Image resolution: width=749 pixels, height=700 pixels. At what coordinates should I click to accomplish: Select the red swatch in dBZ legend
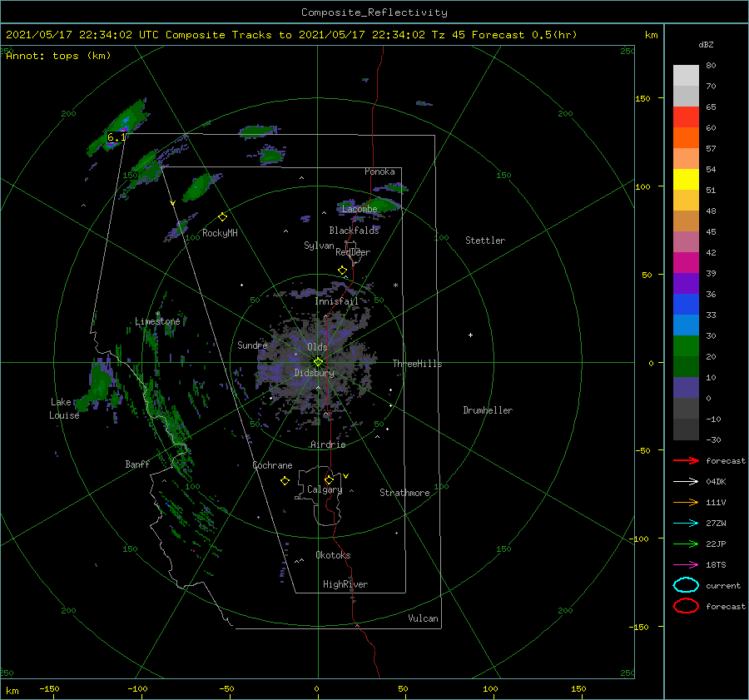pyautogui.click(x=686, y=117)
